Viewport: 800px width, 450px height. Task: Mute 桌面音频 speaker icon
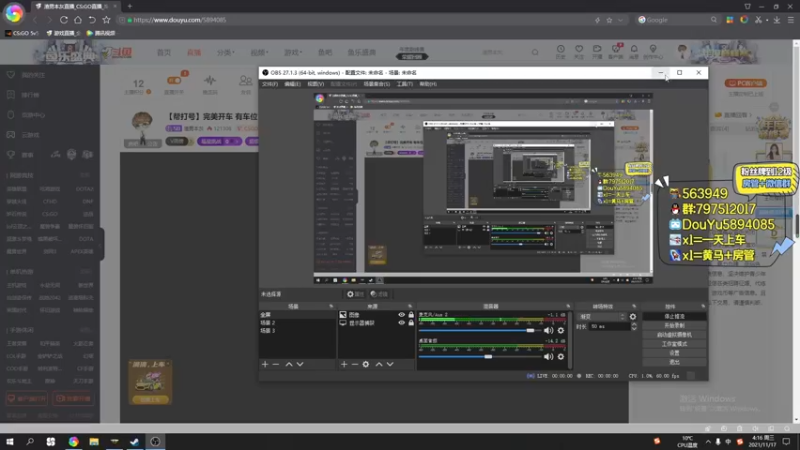[x=548, y=357]
